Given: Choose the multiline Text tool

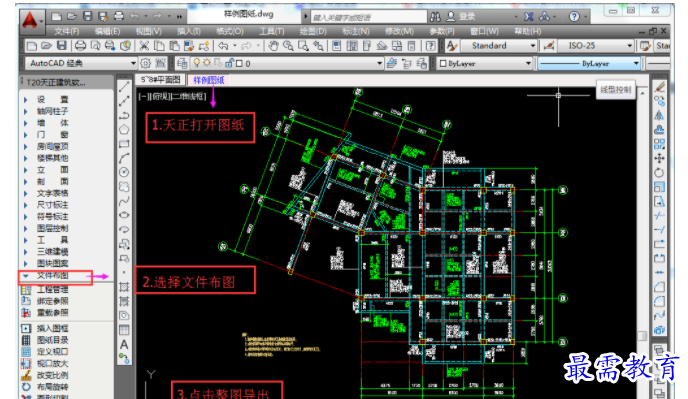Looking at the screenshot, I should click(124, 345).
